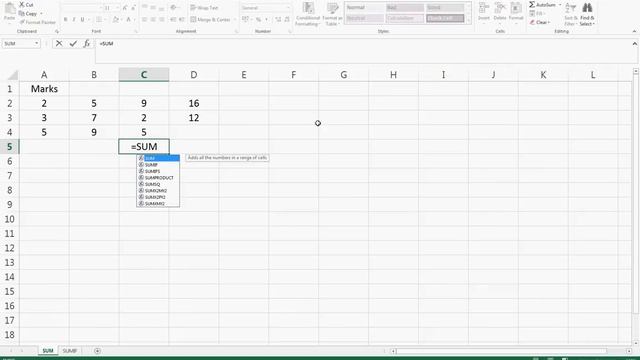Image resolution: width=640 pixels, height=360 pixels.
Task: Toggle Underline formatting
Action: (x=82, y=20)
